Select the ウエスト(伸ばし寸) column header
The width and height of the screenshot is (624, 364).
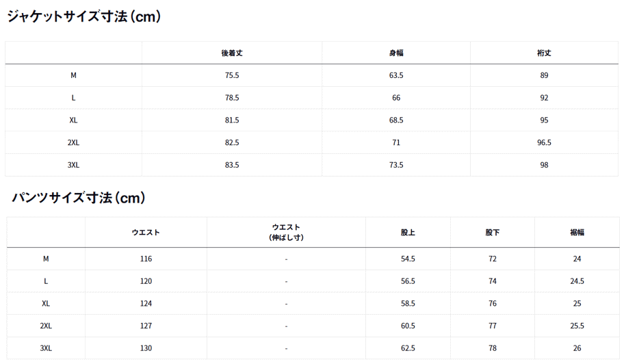click(x=286, y=232)
